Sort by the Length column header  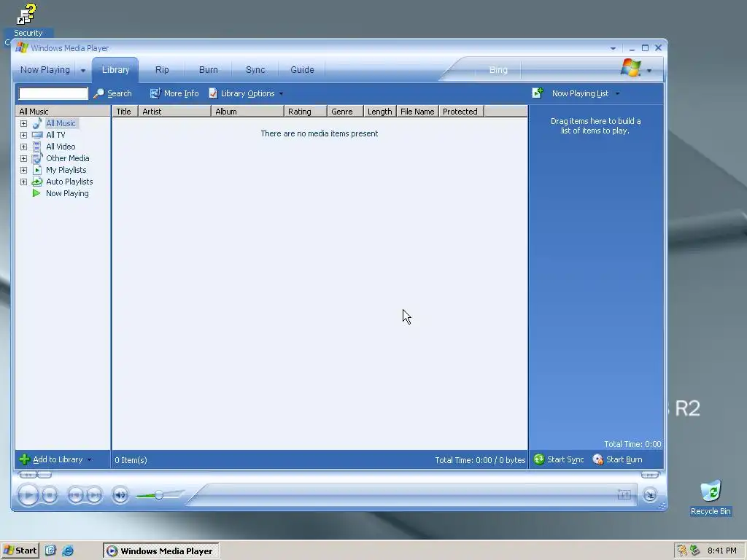pyautogui.click(x=380, y=112)
